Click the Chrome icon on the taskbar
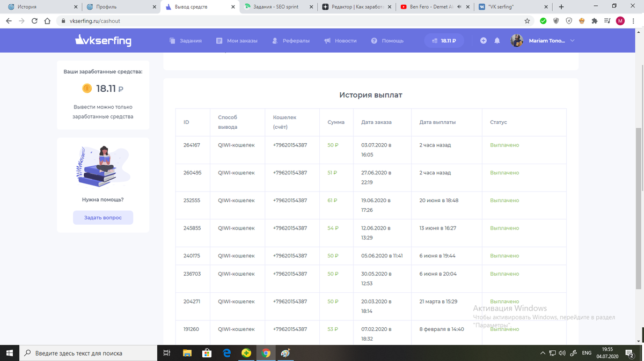The width and height of the screenshot is (644, 361). point(266,353)
